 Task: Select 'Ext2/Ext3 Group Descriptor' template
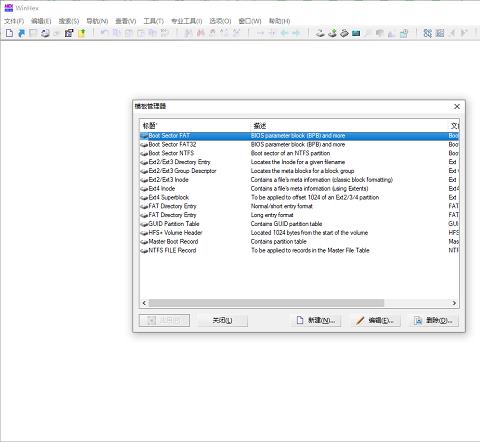point(299,171)
